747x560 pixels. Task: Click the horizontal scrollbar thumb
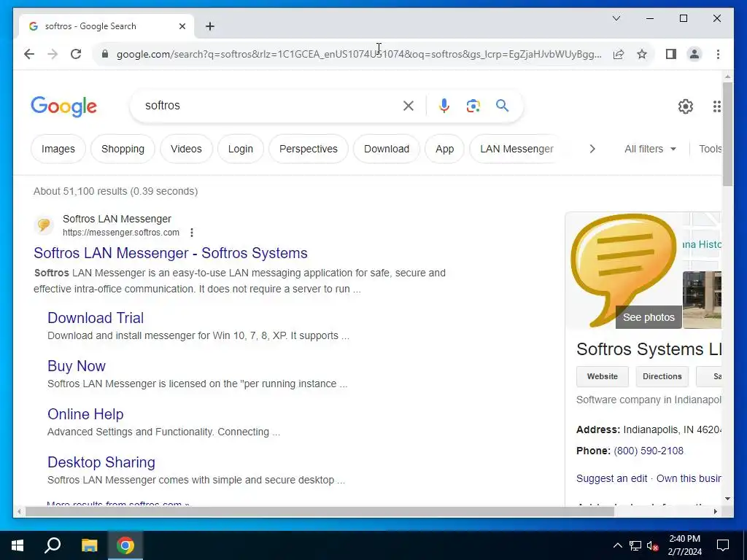coord(320,511)
